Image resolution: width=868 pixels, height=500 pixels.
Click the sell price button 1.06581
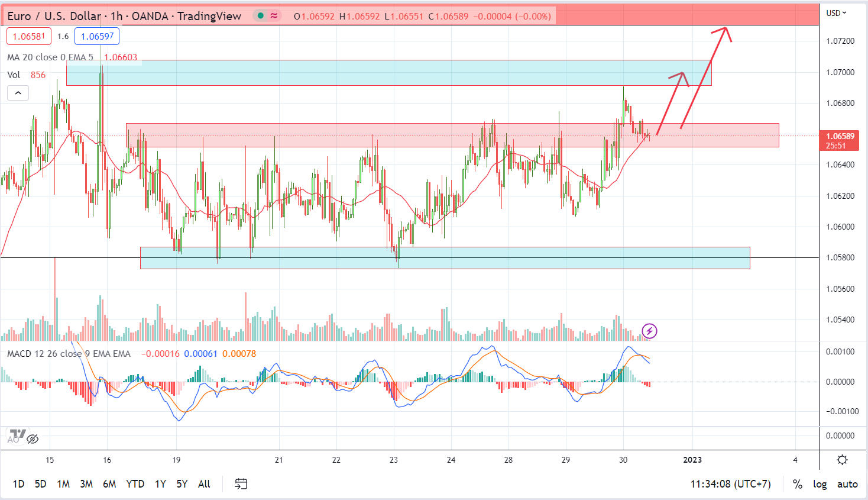[29, 36]
